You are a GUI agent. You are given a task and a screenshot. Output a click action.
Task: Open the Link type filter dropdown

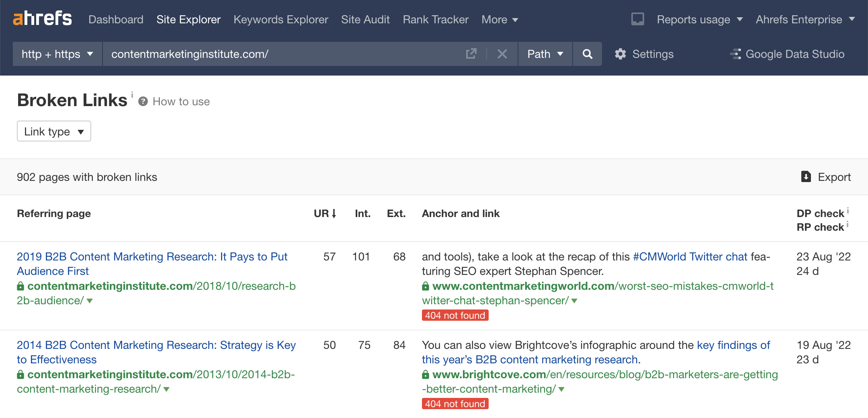tap(53, 131)
